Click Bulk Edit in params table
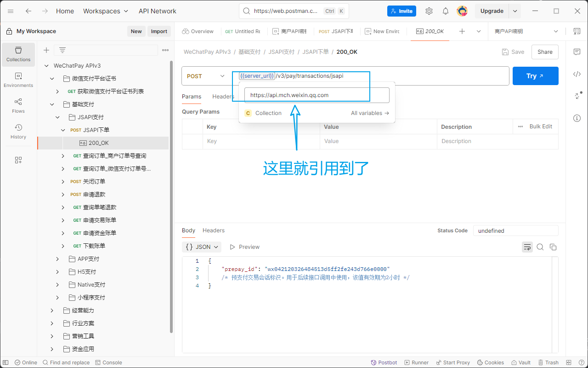Screen dimensions: 588x368 coord(541,126)
